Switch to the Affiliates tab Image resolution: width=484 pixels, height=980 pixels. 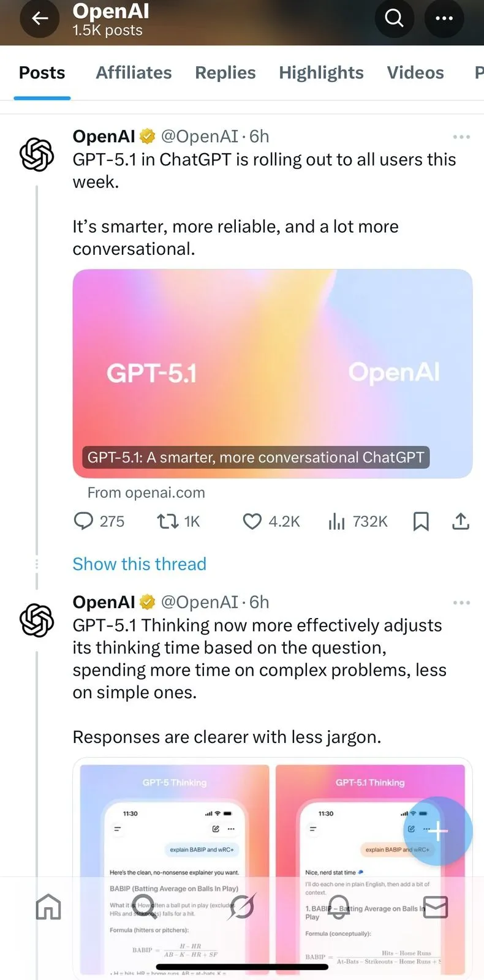click(x=134, y=73)
